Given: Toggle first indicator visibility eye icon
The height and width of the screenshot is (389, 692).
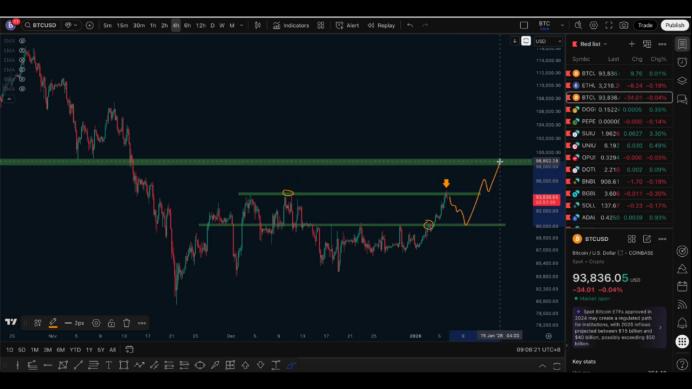Looking at the screenshot, I should tap(22, 41).
